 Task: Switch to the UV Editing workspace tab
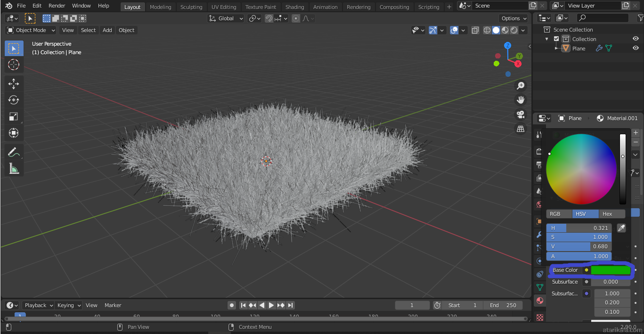(x=224, y=7)
